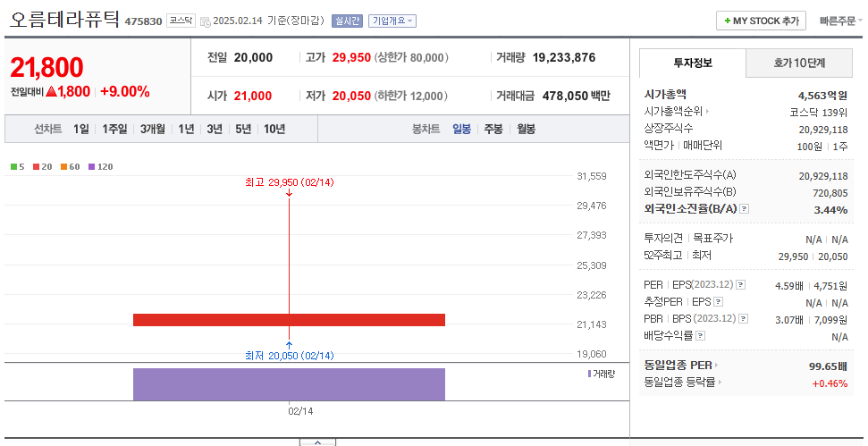Open the help icon next to 외국인소진율(B/A)
Viewport: 868px width, 446px height.
(745, 208)
